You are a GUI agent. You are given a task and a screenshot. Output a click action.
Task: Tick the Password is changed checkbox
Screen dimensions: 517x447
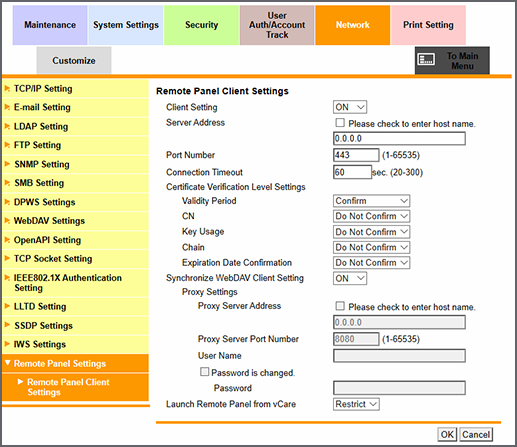(x=204, y=372)
